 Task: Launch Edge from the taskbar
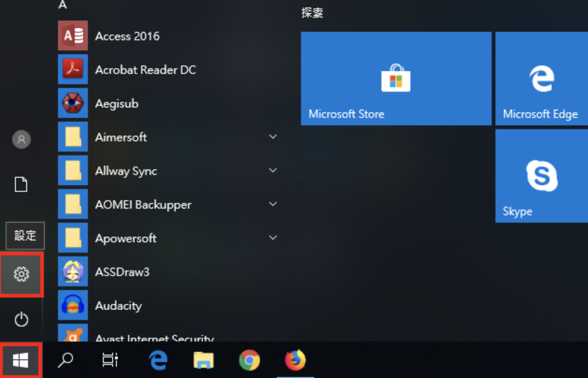coord(158,360)
